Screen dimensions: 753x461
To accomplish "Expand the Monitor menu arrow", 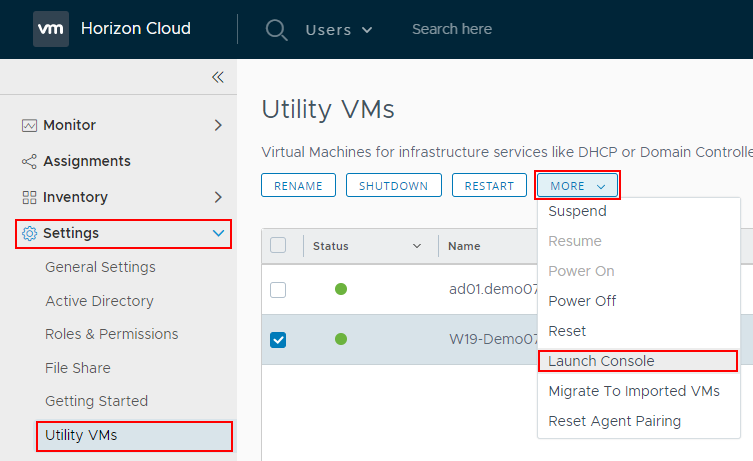I will pyautogui.click(x=218, y=126).
